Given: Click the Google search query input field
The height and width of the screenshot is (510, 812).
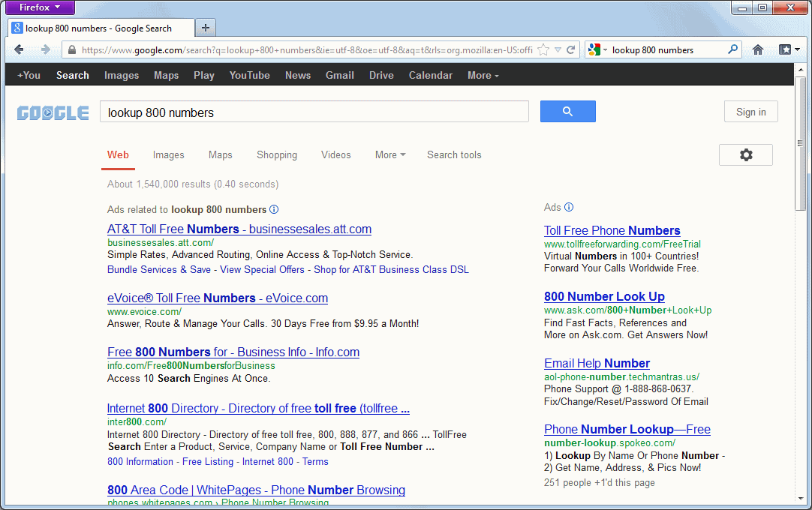Looking at the screenshot, I should [x=314, y=112].
